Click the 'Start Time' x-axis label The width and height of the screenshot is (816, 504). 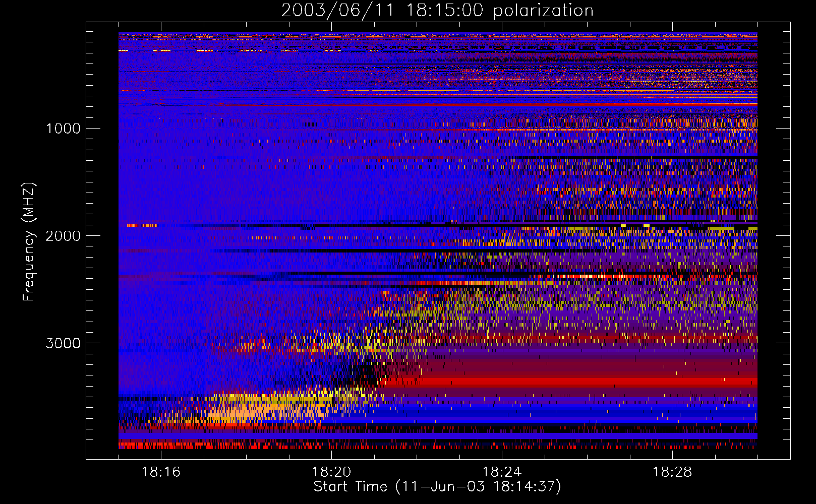(x=437, y=486)
